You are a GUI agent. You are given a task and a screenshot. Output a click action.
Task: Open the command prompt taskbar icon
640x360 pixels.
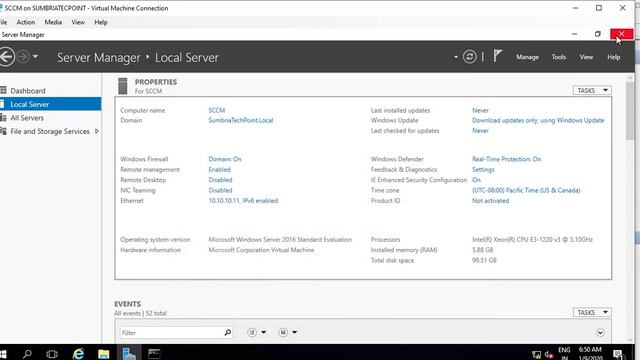(x=154, y=354)
